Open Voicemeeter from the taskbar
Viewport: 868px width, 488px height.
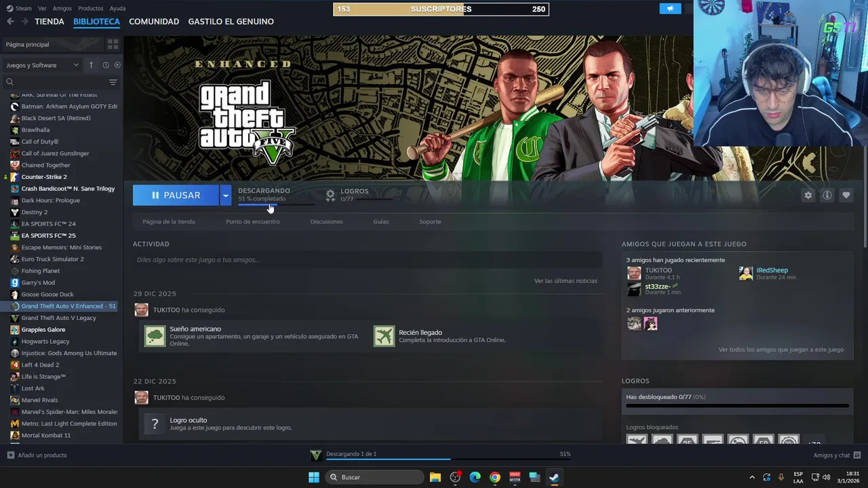click(515, 477)
